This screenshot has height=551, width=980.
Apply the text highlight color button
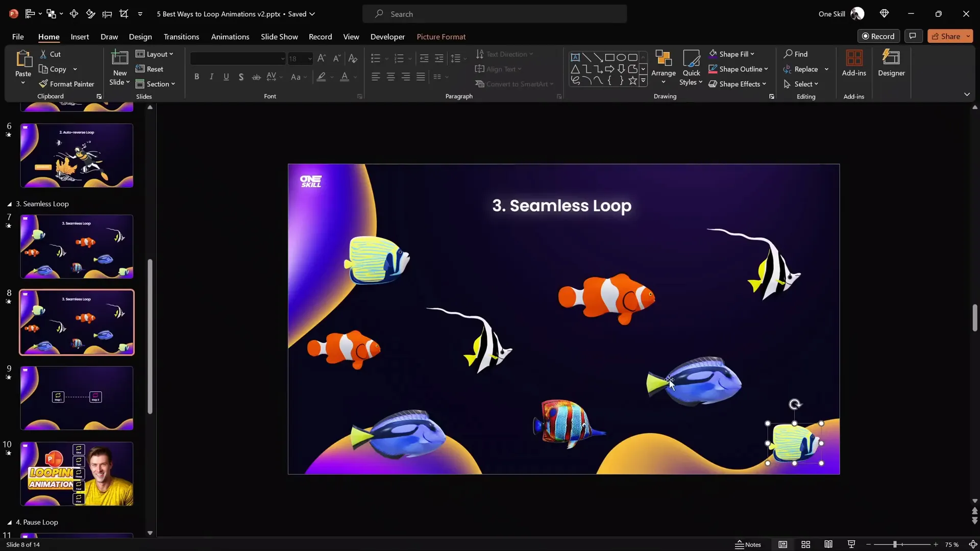point(321,77)
